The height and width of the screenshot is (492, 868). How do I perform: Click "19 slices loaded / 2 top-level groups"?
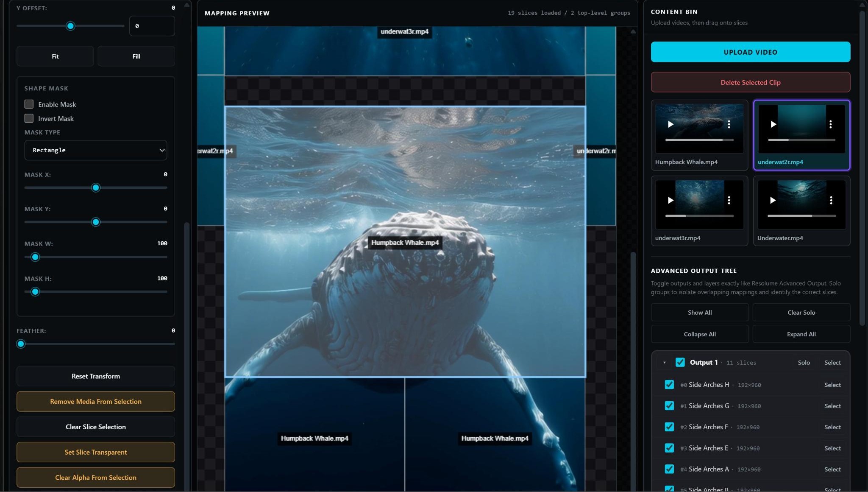coord(569,13)
